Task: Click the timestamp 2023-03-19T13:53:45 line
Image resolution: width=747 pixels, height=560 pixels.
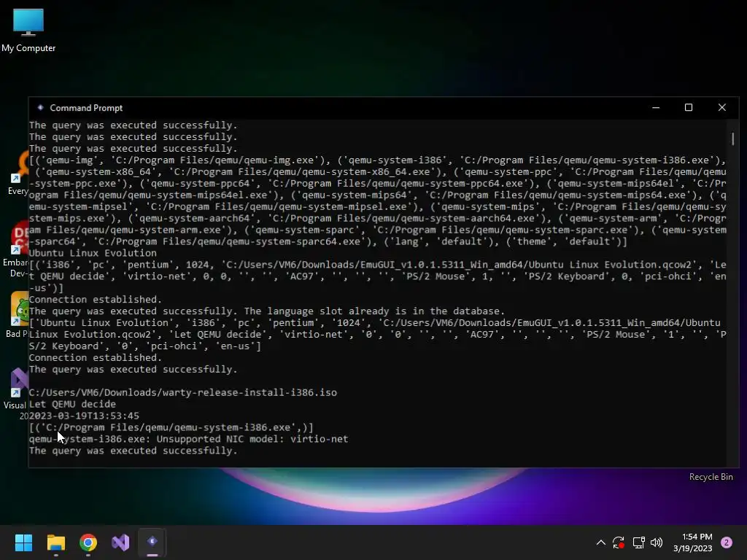Action: 84,416
